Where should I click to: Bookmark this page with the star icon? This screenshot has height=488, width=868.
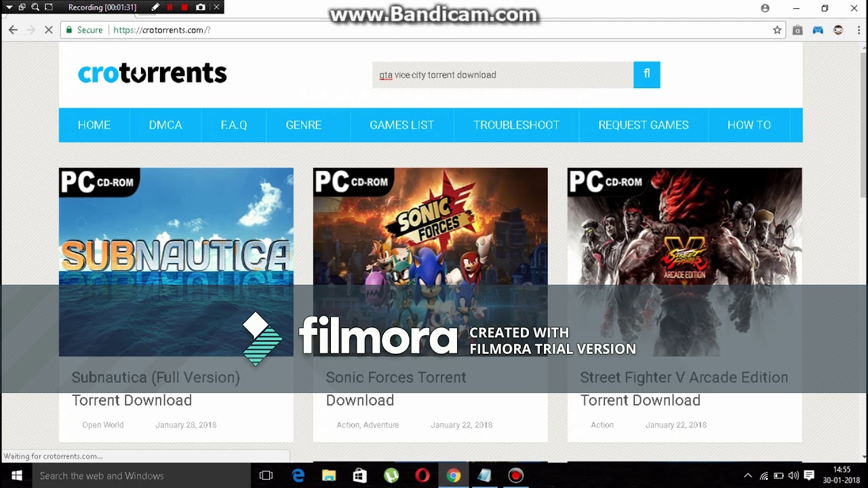(777, 30)
